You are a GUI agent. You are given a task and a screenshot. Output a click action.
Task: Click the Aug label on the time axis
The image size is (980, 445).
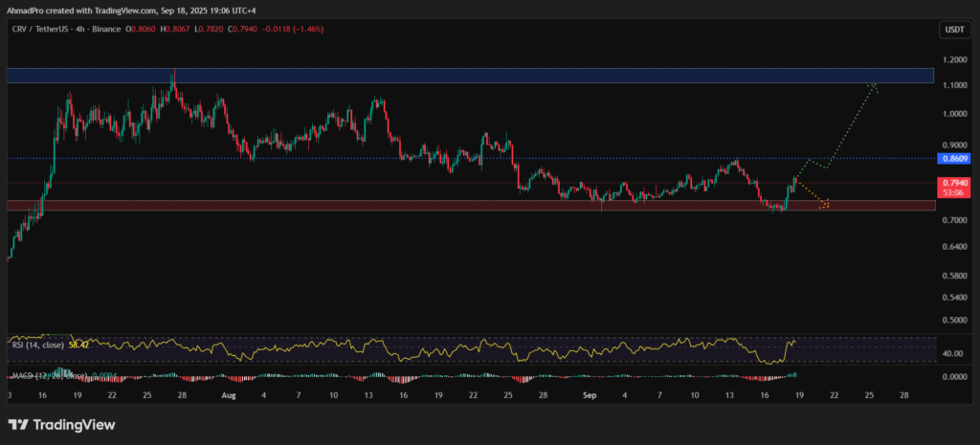228,395
